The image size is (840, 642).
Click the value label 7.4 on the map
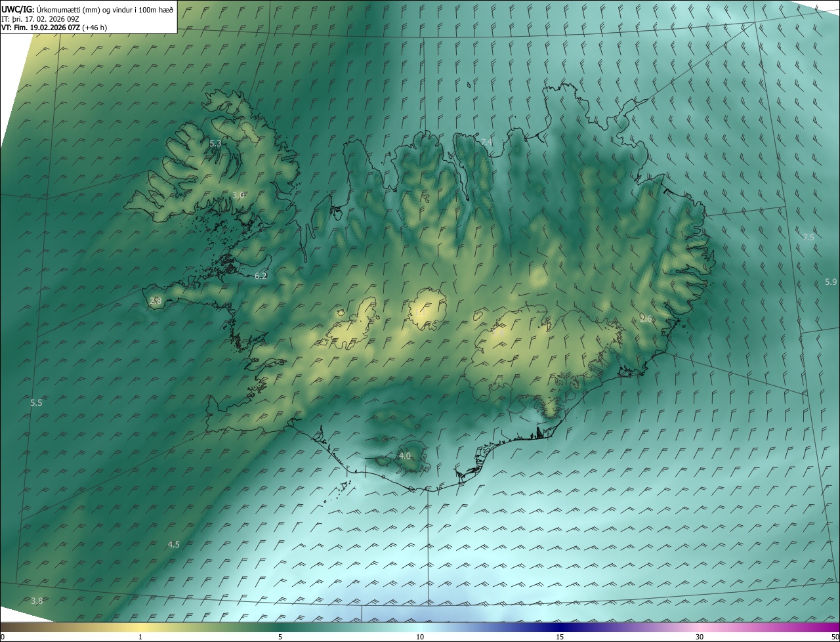tap(486, 142)
